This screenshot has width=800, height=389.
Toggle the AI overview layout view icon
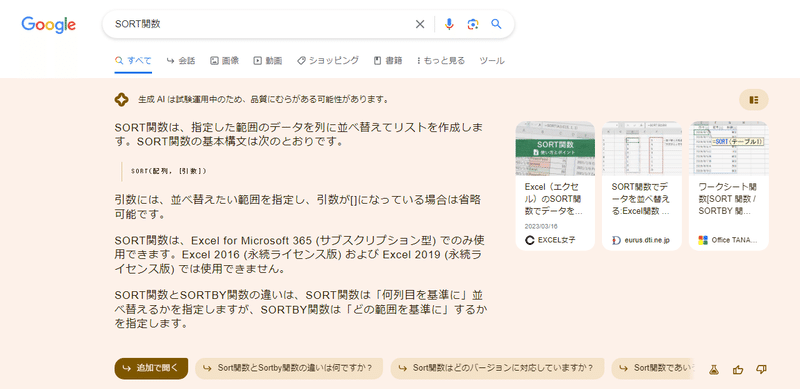tap(754, 100)
